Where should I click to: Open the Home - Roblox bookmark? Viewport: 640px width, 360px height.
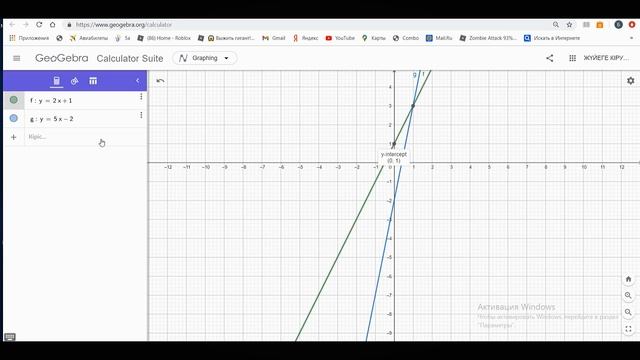coord(164,38)
